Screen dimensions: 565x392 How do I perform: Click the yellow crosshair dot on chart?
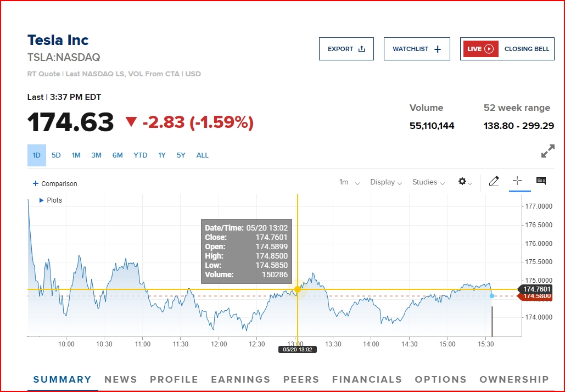(x=298, y=289)
